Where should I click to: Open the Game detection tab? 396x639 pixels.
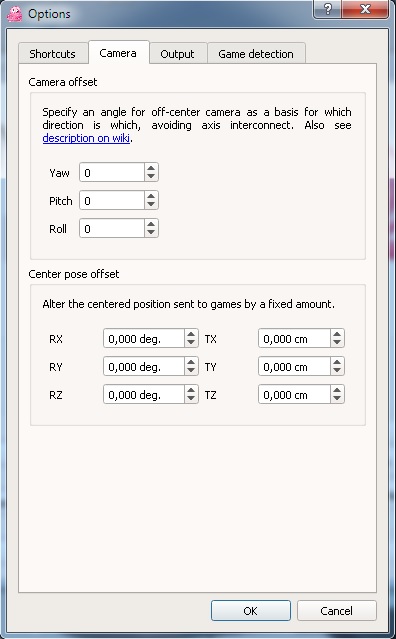coord(256,54)
